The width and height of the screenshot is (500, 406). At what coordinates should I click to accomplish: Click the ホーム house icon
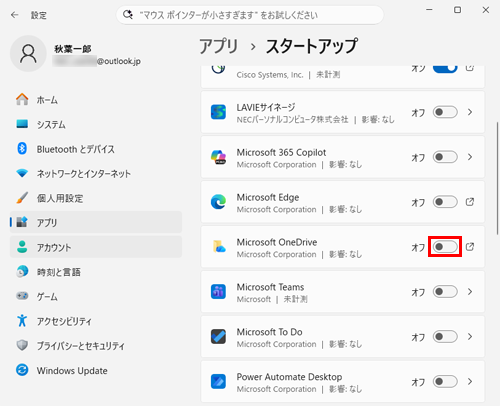(x=22, y=99)
